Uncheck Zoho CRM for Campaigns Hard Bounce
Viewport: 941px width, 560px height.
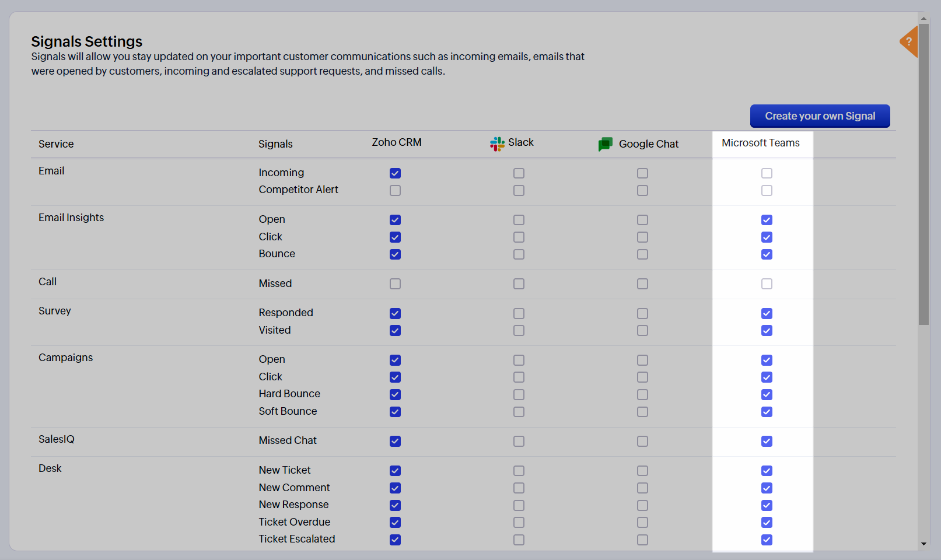pyautogui.click(x=395, y=394)
